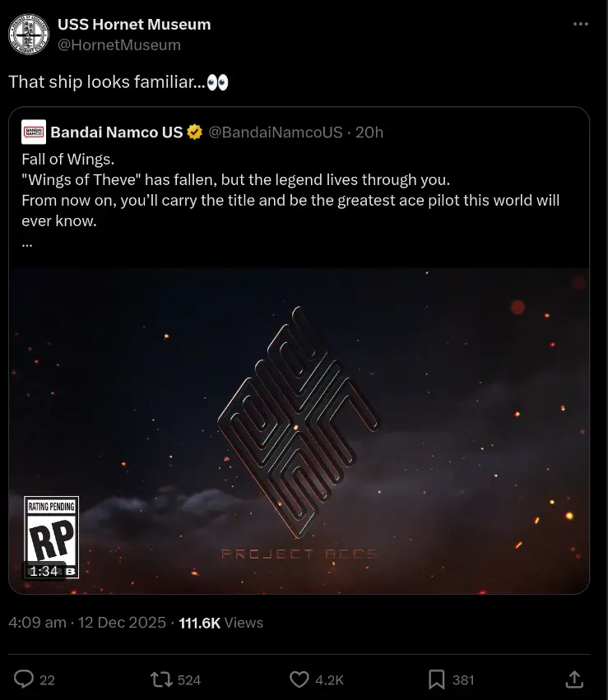Viewport: 608px width, 700px height.
Task: Click the Bandai Namco US logo avatar
Action: tap(34, 132)
